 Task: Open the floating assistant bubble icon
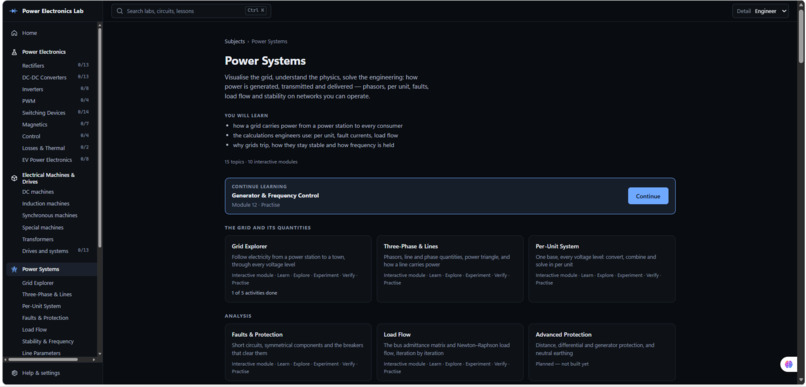tap(789, 364)
